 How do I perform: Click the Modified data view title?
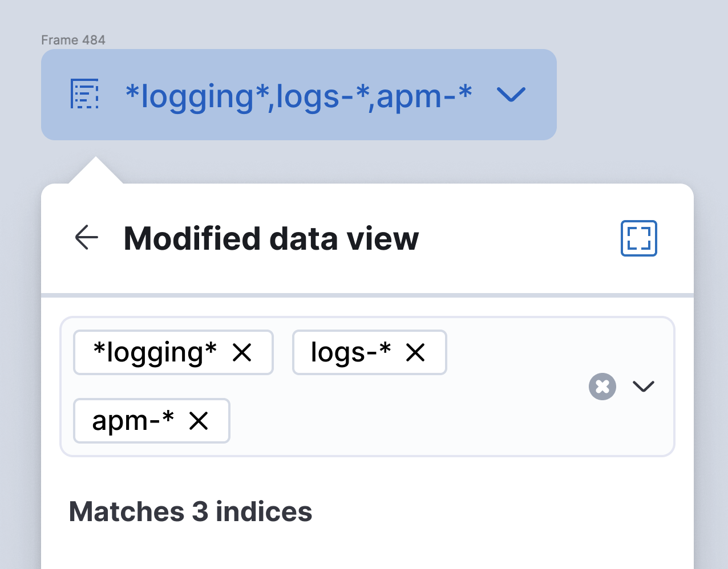tap(271, 238)
